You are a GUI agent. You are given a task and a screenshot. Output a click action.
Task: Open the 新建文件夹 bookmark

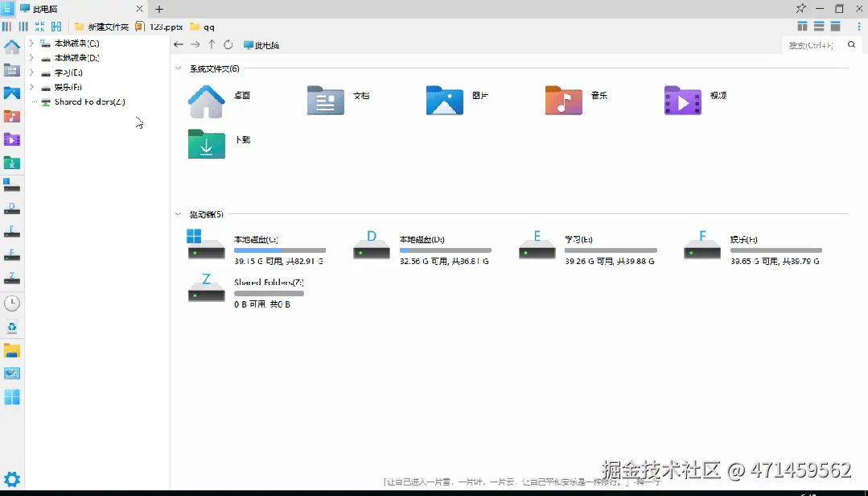[101, 27]
